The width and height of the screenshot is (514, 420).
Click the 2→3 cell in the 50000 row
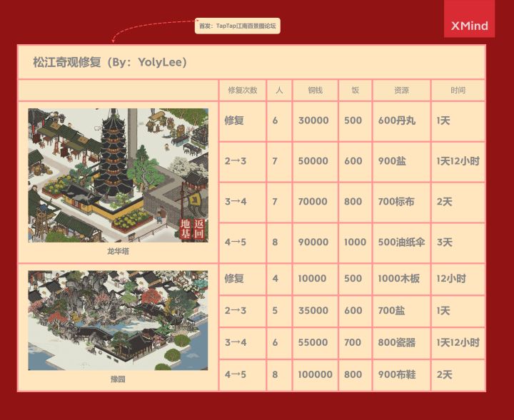click(x=243, y=161)
